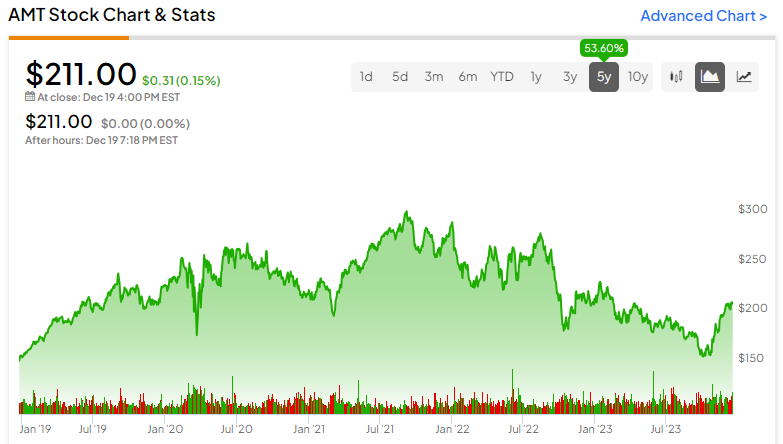
Task: Switch chart to 6m range
Action: pyautogui.click(x=468, y=76)
